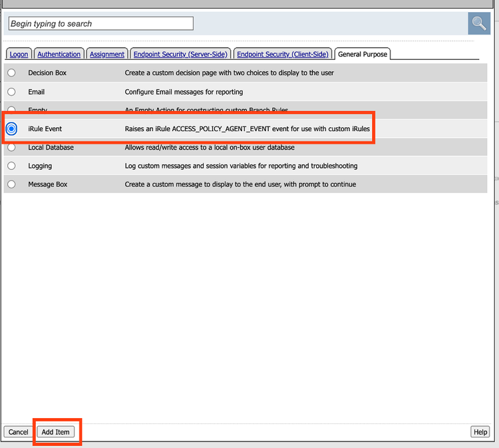Open Help with the Help button
499x448 pixels.
pos(480,432)
